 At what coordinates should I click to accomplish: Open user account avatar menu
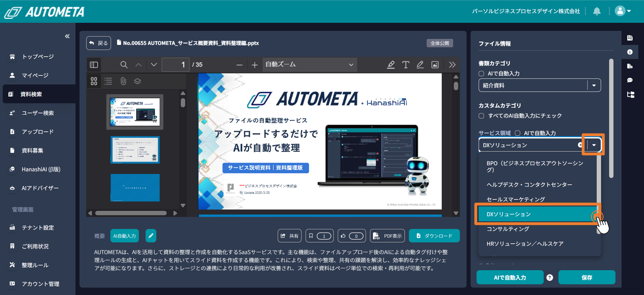coord(623,11)
